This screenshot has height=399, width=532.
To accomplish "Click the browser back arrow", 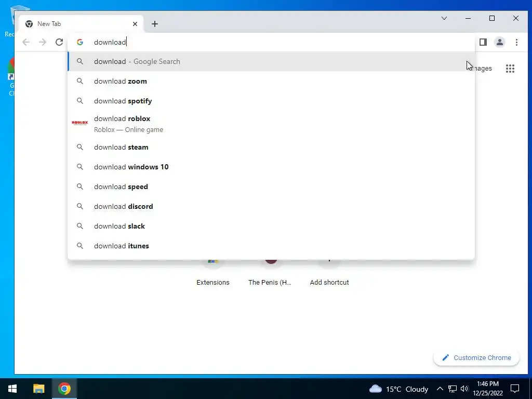I will pyautogui.click(x=26, y=42).
